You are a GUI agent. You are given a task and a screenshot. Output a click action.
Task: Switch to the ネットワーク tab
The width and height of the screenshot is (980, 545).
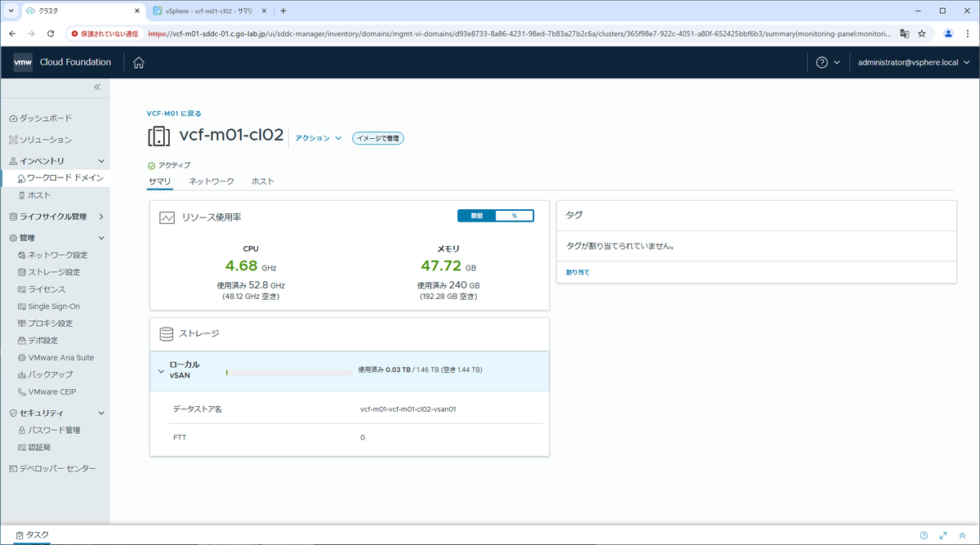[212, 181]
